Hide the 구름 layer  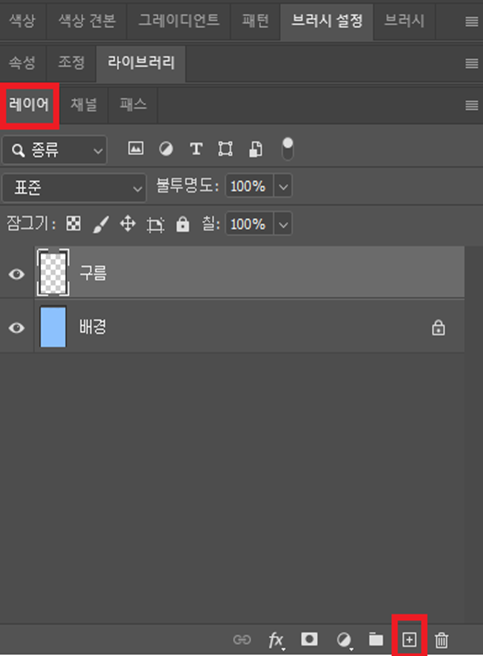point(17,274)
